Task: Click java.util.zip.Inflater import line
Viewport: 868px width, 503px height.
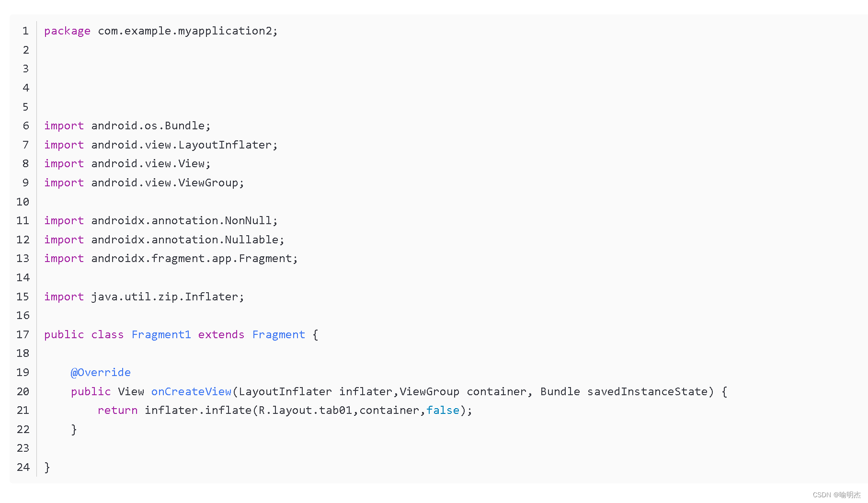Action: tap(144, 297)
